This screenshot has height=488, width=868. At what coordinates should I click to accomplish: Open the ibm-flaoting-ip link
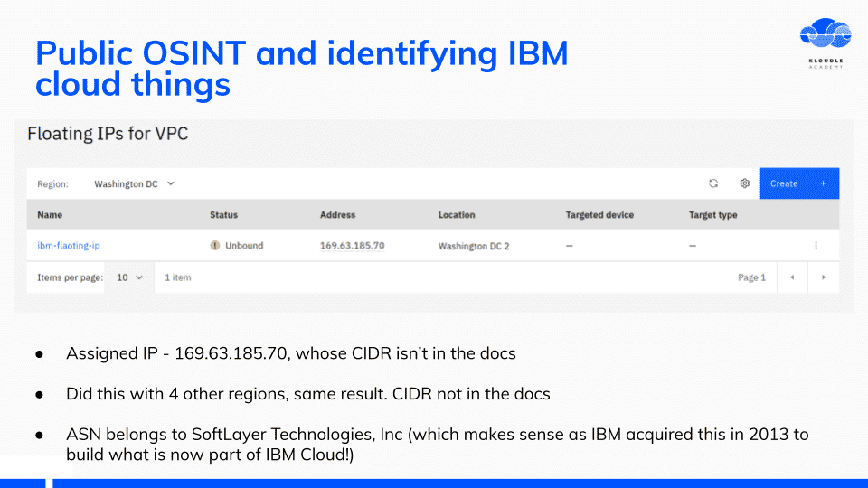[x=69, y=246]
